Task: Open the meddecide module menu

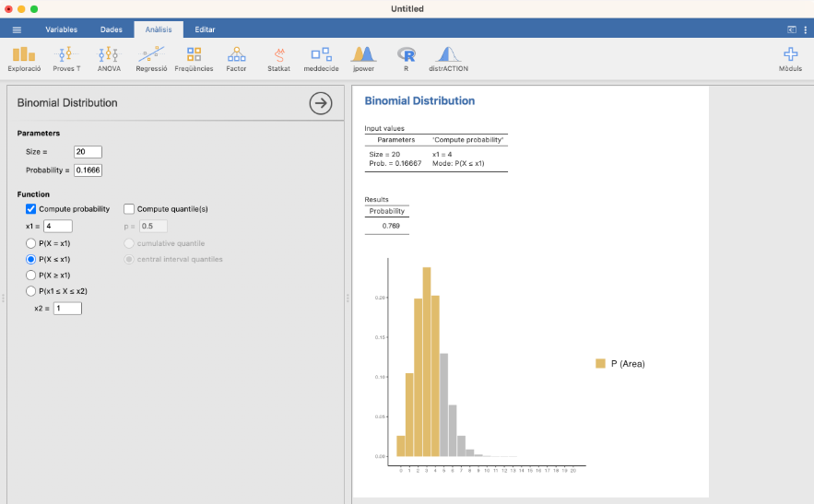Action: pyautogui.click(x=322, y=59)
